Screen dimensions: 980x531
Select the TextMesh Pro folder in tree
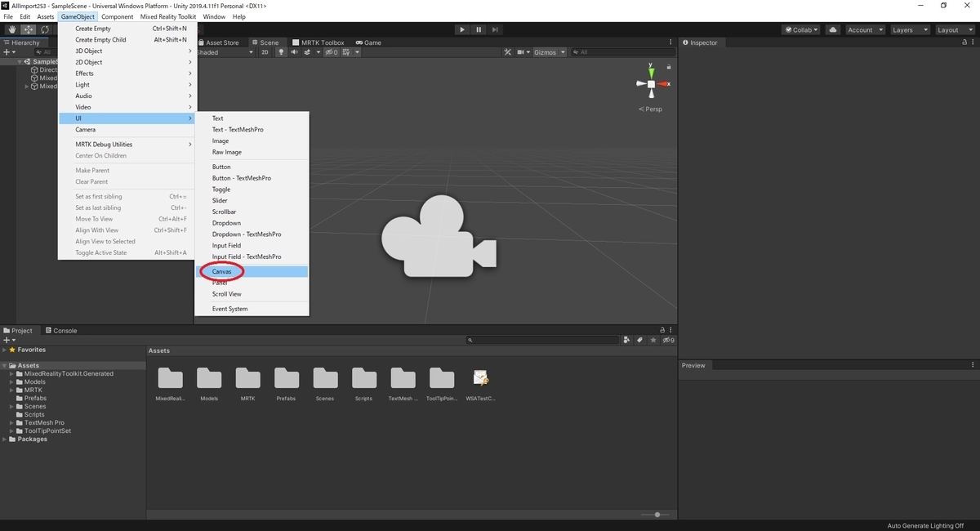click(x=44, y=423)
